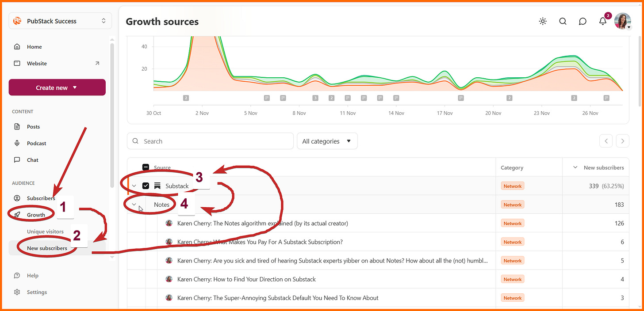Open Website in the sidebar
Viewport: 644px width, 311px height.
37,64
